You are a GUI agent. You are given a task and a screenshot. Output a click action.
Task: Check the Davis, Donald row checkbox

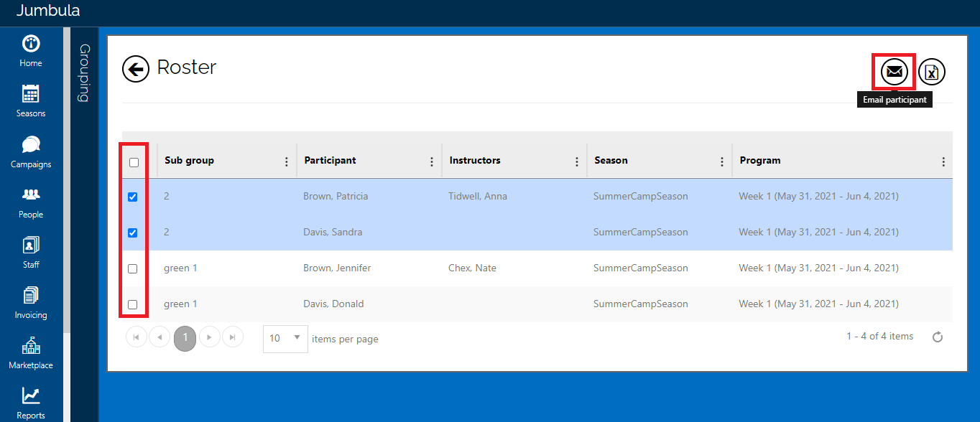pos(132,304)
